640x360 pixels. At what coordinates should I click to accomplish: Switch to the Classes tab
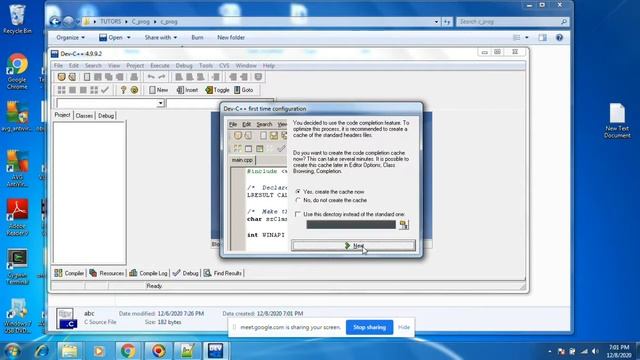84,116
